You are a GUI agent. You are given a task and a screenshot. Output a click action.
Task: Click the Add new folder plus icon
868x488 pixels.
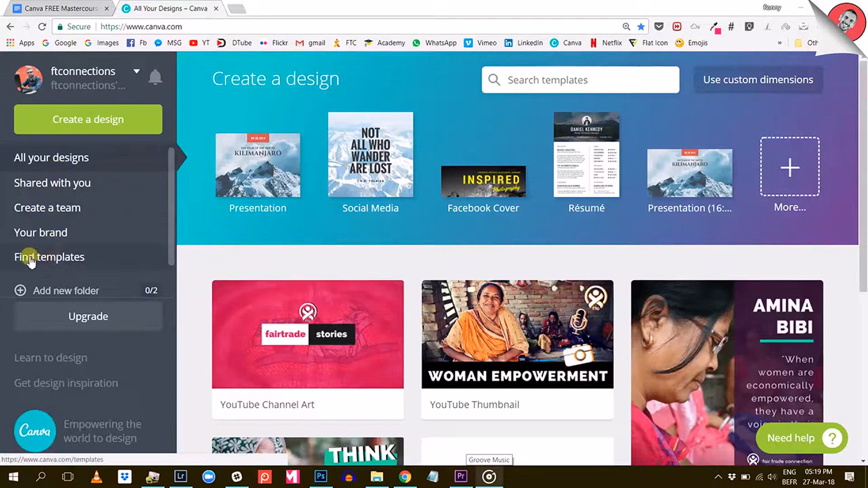click(20, 290)
